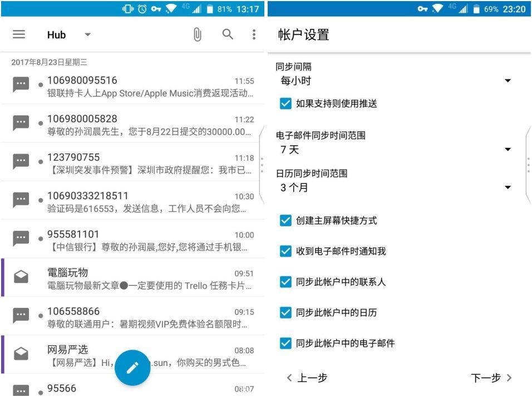The image size is (532, 397).
Task: Enable 如果支持则使用推送 checkbox
Action: [x=285, y=103]
